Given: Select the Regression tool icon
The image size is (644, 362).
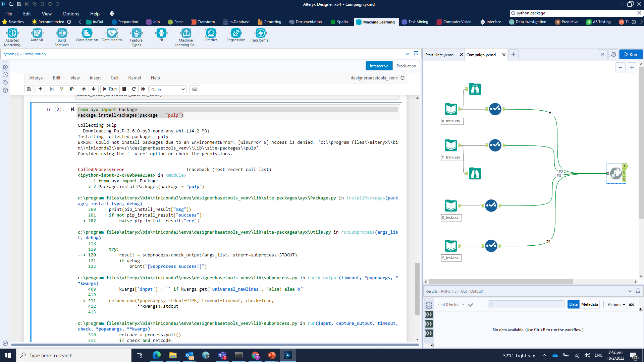Looking at the screenshot, I should pos(236,33).
